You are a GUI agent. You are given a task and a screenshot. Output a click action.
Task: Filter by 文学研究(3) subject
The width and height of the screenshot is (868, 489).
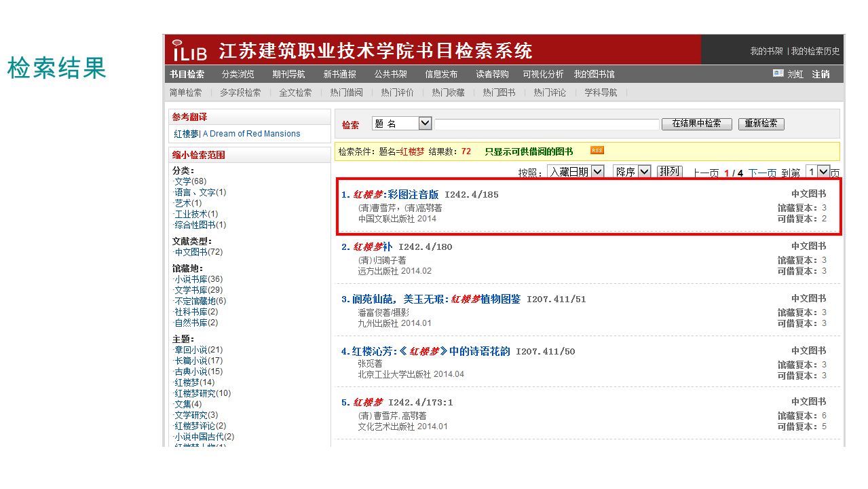[x=196, y=415]
